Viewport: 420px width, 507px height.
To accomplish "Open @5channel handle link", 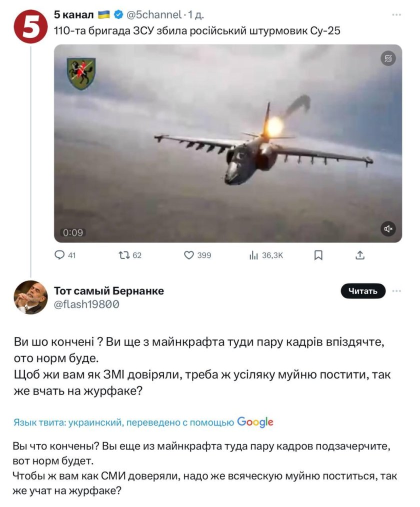I will (153, 15).
